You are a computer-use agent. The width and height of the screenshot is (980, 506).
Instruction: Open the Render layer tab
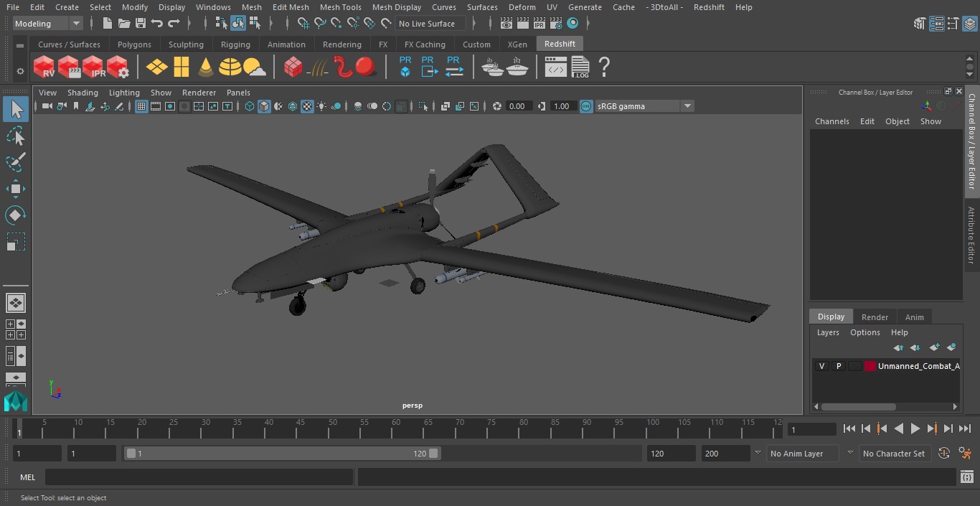click(875, 317)
